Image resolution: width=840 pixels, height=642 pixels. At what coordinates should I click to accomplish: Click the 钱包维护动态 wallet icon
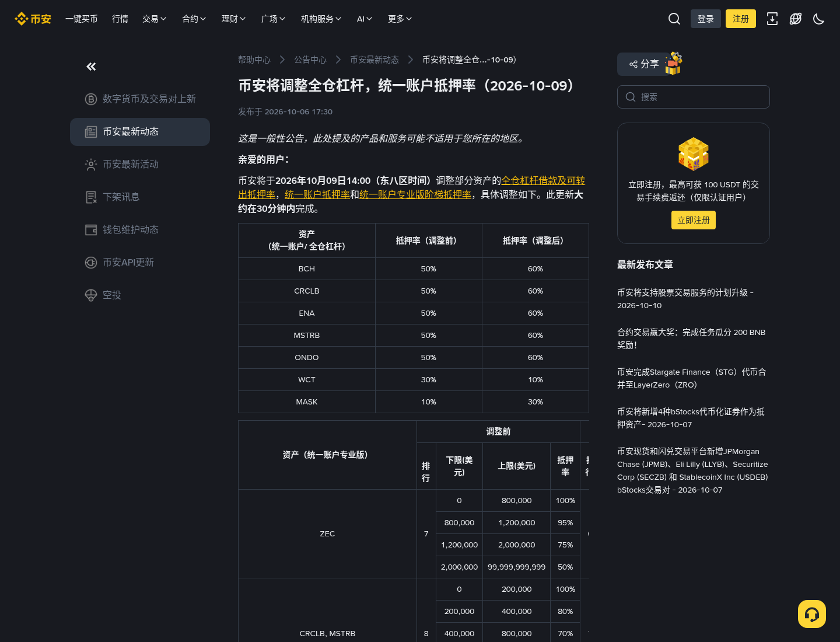pos(90,230)
